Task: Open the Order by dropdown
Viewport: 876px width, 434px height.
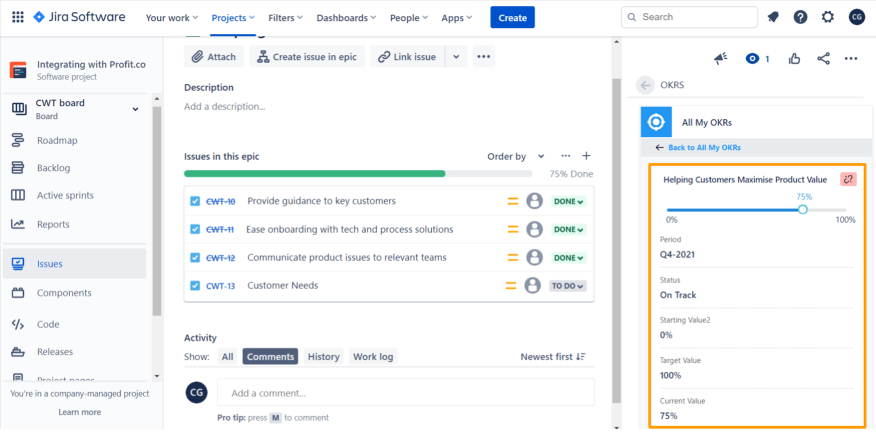Action: pyautogui.click(x=516, y=156)
